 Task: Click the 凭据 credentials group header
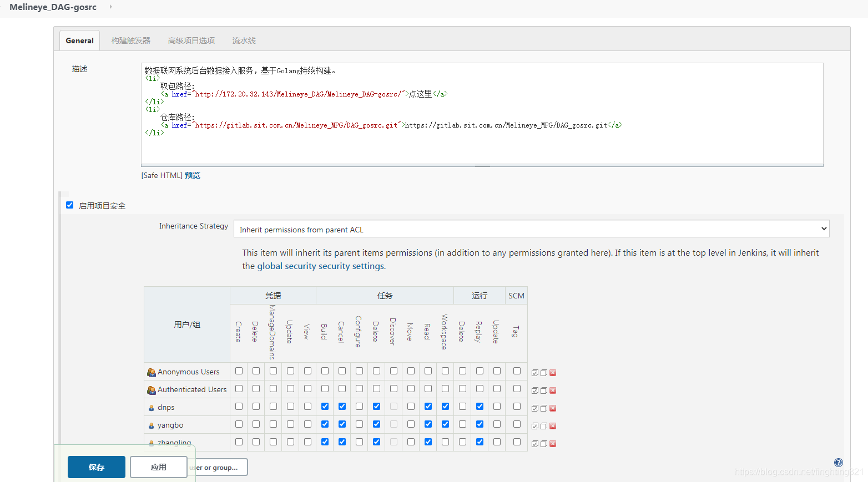click(273, 296)
